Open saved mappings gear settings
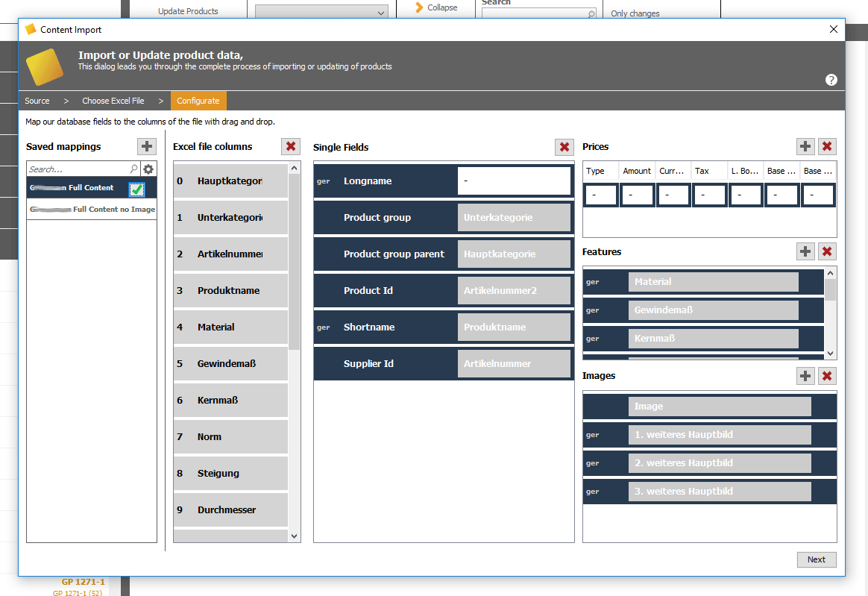This screenshot has width=868, height=596. pyautogui.click(x=148, y=169)
